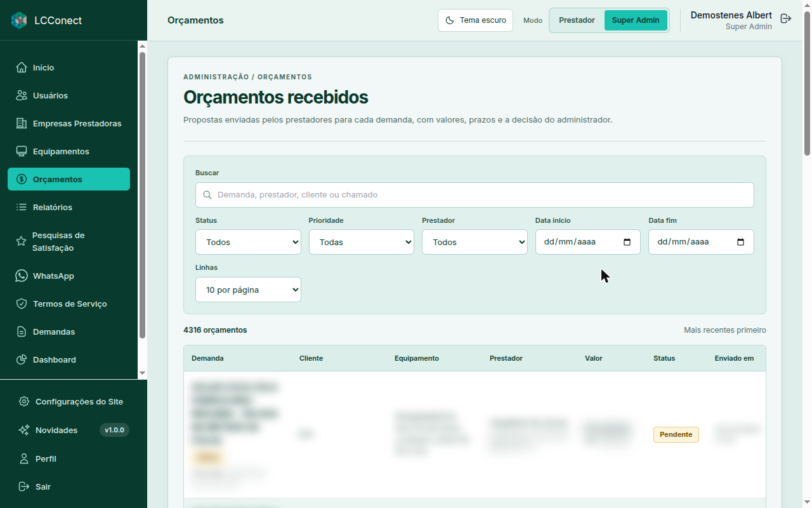Viewport: 812px width, 508px height.
Task: Navigate to Usuários in the sidebar
Action: pos(69,95)
